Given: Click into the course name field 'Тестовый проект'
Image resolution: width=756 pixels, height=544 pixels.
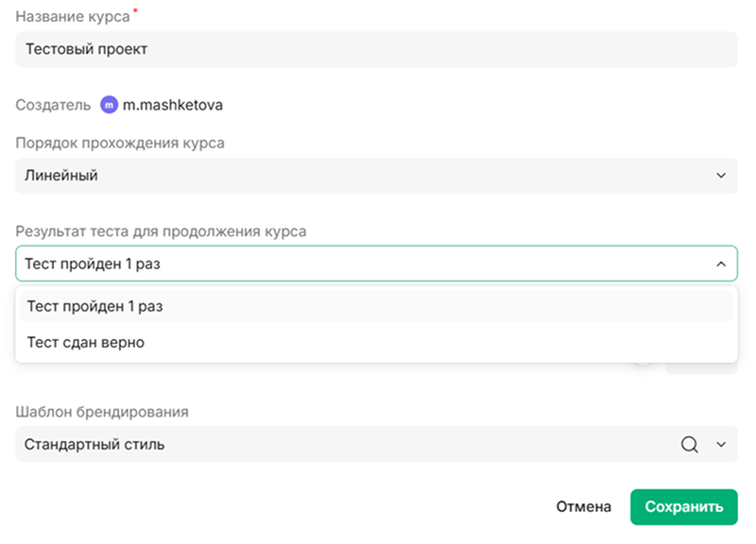Looking at the screenshot, I should tap(376, 49).
